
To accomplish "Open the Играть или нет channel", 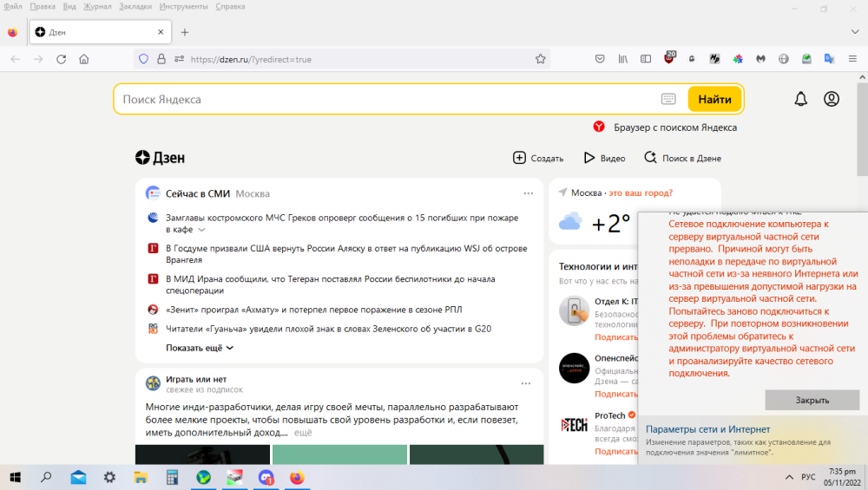I will tap(196, 379).
